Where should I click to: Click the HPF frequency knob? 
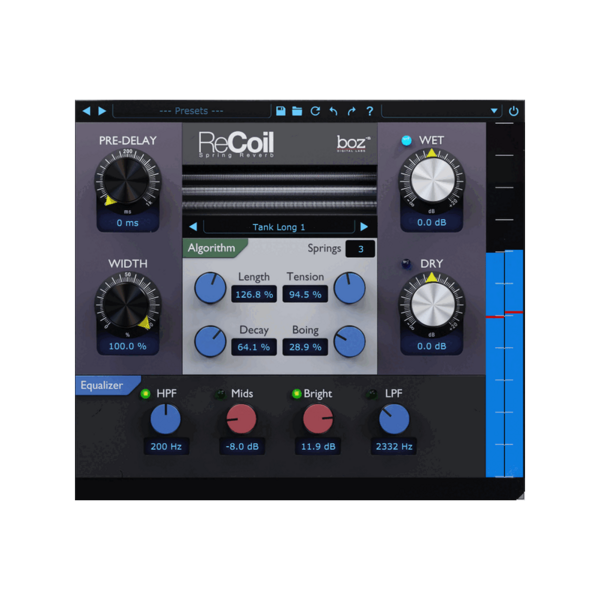[x=165, y=419]
